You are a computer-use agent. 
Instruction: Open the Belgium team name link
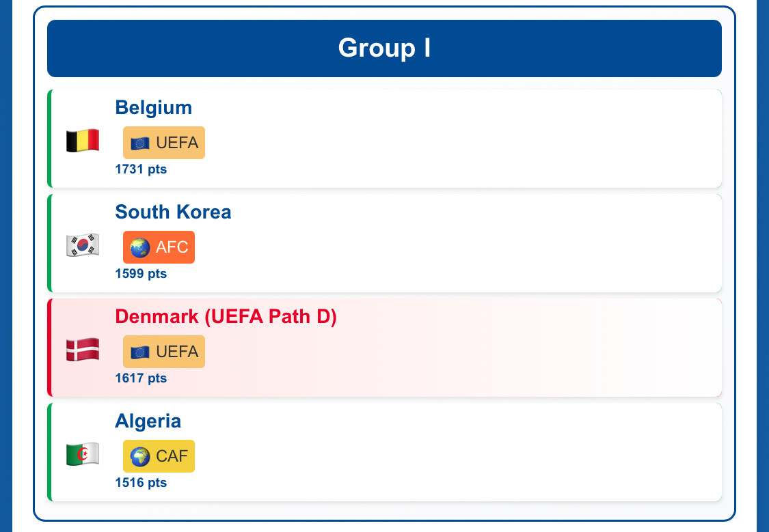(153, 107)
